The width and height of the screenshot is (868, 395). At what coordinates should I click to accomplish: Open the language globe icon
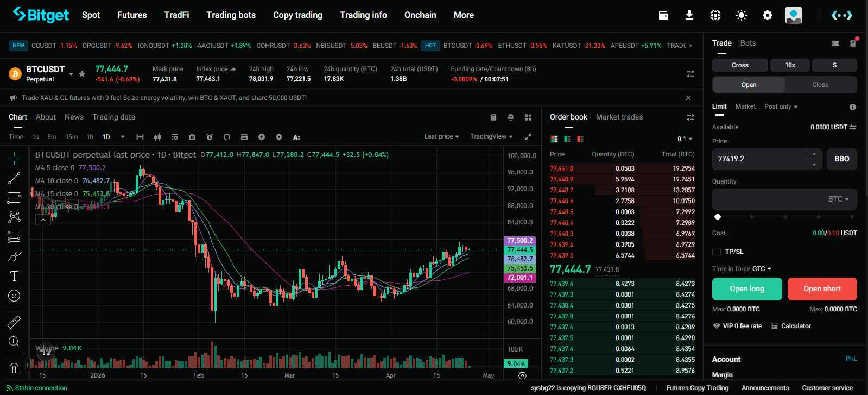[715, 15]
